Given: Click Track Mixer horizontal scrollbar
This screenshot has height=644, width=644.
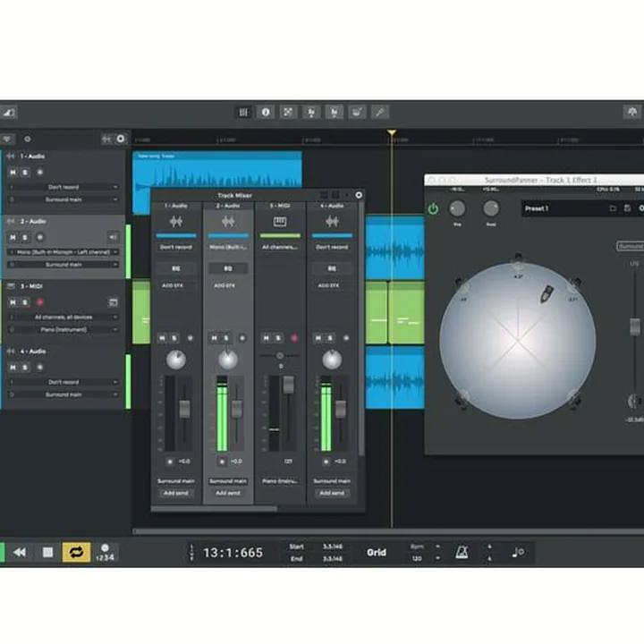Looking at the screenshot, I should point(214,509).
